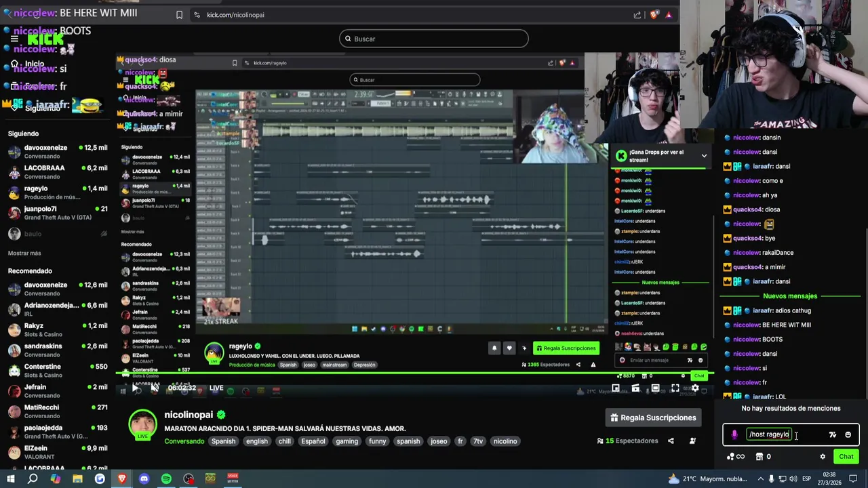Viewport: 868px width, 488px height.
Task: Collapse the Gana Drops banner chevron
Action: (x=704, y=156)
